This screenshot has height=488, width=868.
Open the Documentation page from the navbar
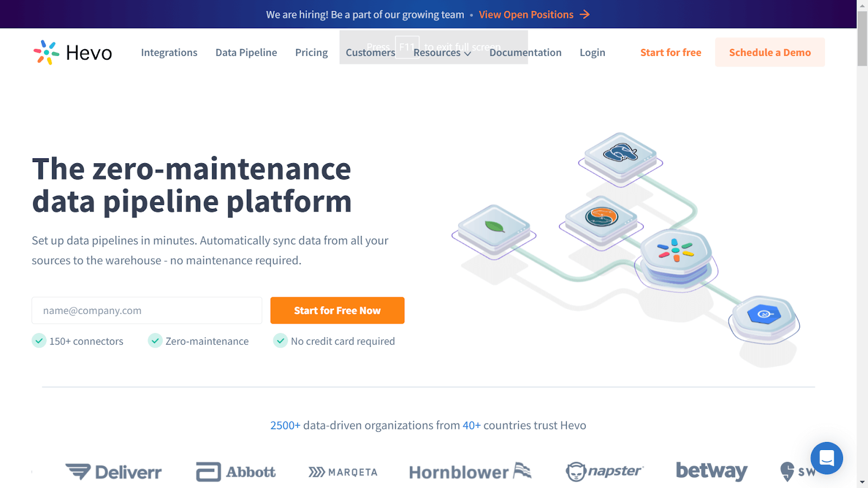[525, 52]
